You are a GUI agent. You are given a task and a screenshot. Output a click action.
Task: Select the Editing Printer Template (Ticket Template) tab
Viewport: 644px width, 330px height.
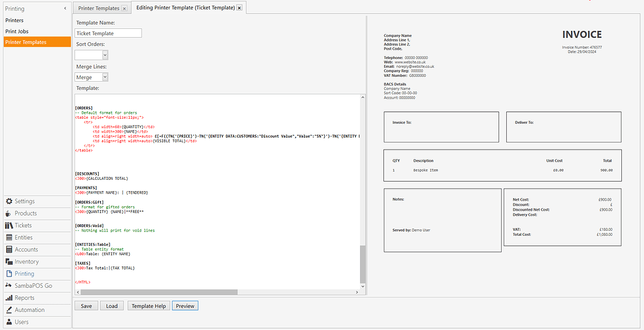point(185,8)
